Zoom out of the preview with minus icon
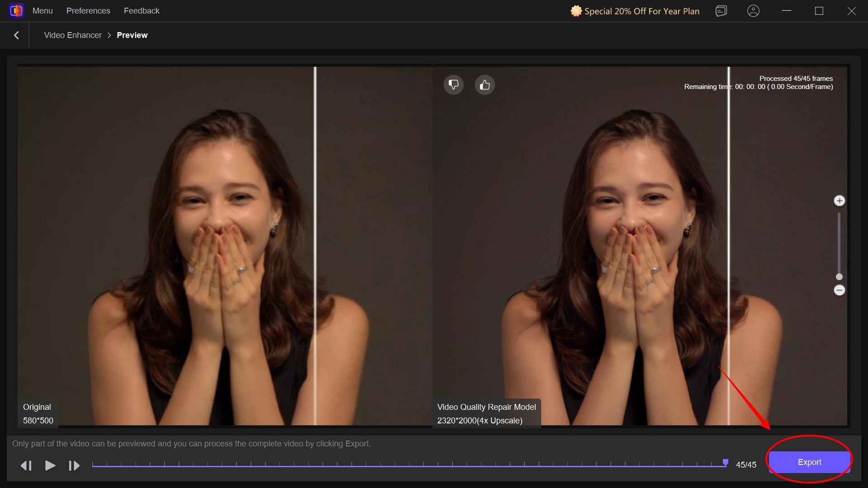This screenshot has width=868, height=488. (840, 291)
